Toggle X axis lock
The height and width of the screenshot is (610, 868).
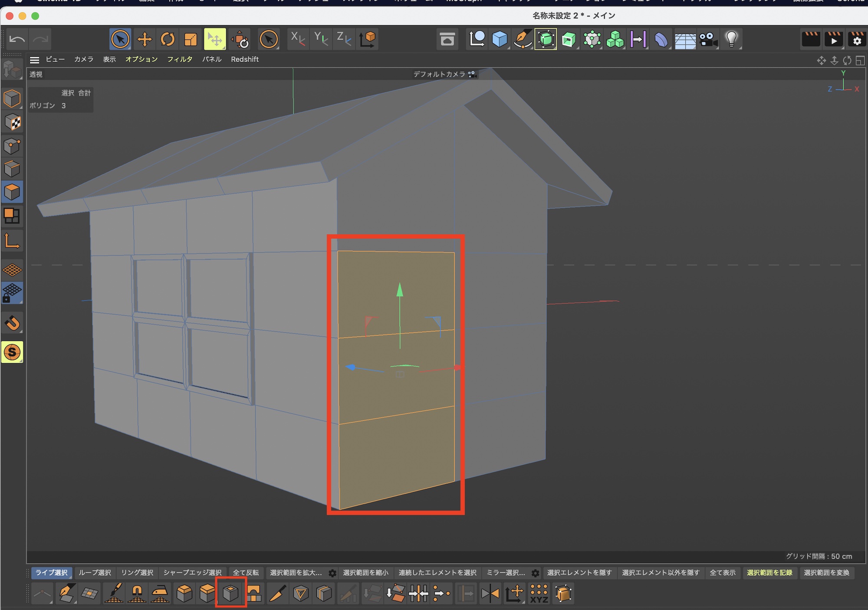point(298,39)
